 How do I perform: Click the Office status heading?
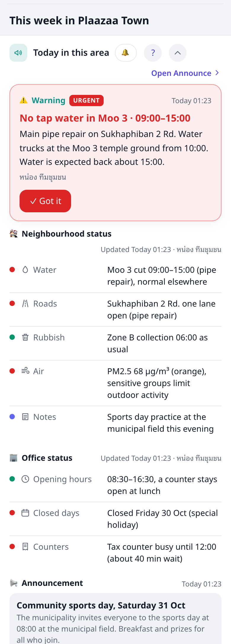pyautogui.click(x=47, y=458)
